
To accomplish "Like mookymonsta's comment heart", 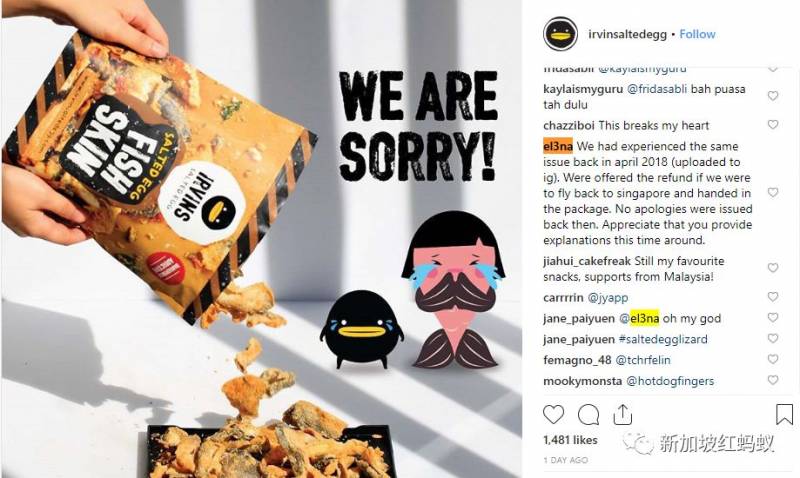I will click(773, 380).
